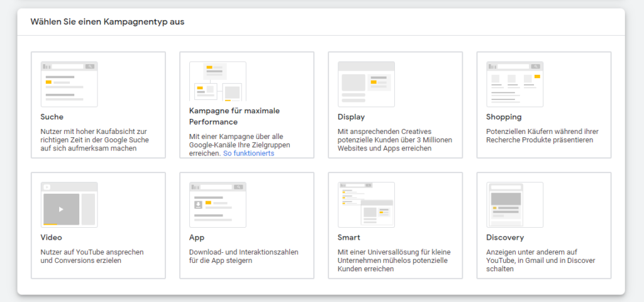This screenshot has height=302, width=644.
Task: Choose the 'Kampagne für maximale Performance' title
Action: tap(235, 116)
